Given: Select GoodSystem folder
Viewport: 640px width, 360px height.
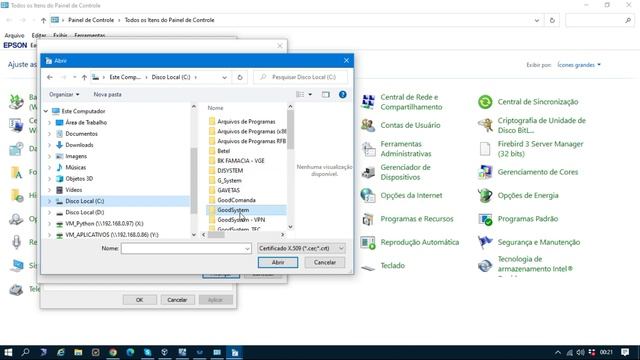Looking at the screenshot, I should [246, 210].
